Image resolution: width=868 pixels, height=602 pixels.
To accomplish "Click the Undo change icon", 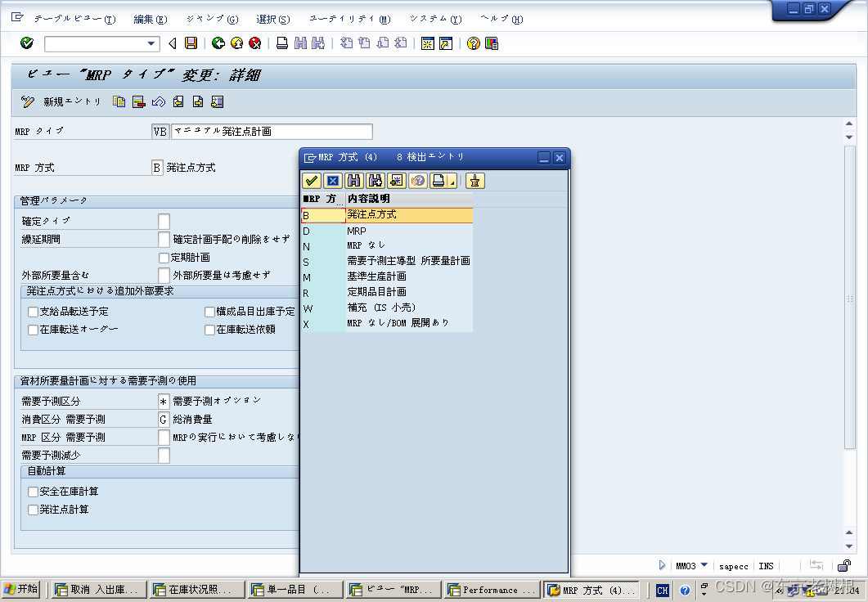I will pyautogui.click(x=159, y=101).
